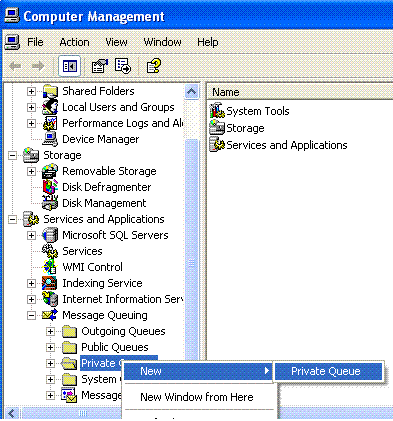
Task: Click the console icon left of File menu
Action: (12, 42)
